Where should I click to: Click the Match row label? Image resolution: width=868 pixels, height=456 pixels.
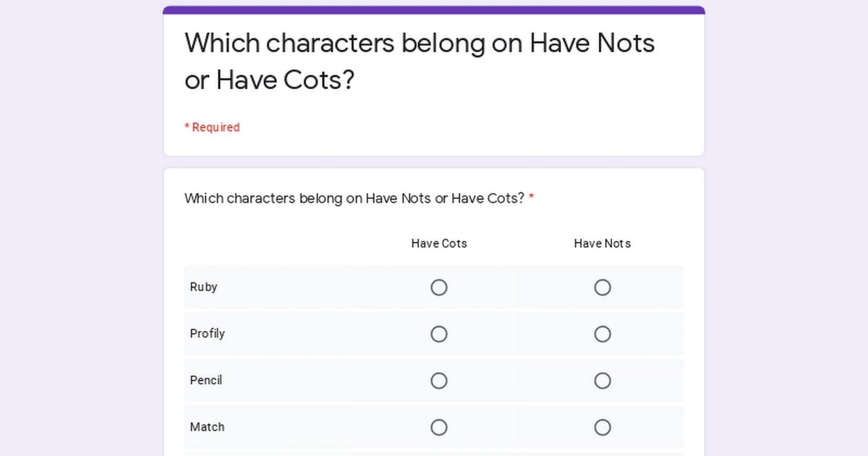[x=207, y=427]
